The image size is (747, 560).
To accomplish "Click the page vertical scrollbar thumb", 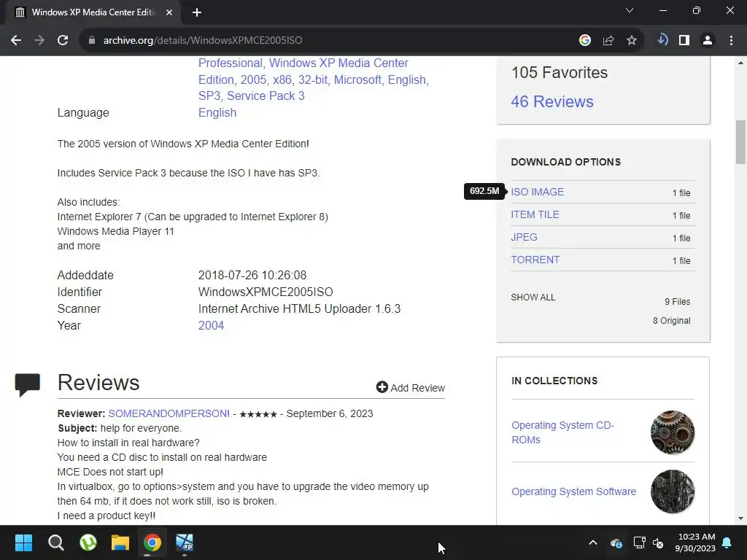I will (x=740, y=142).
